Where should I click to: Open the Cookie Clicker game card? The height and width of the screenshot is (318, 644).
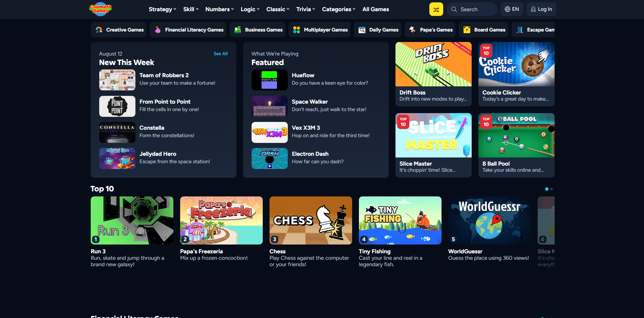[516, 74]
